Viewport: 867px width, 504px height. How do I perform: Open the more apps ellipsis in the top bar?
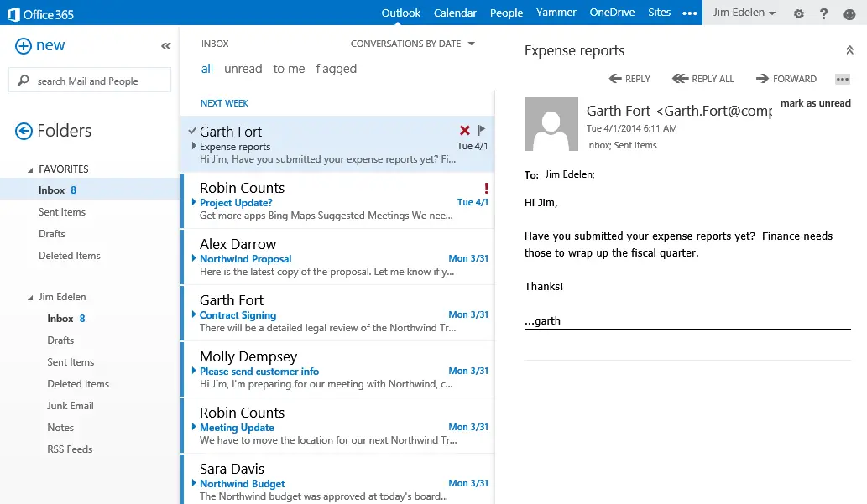point(690,13)
